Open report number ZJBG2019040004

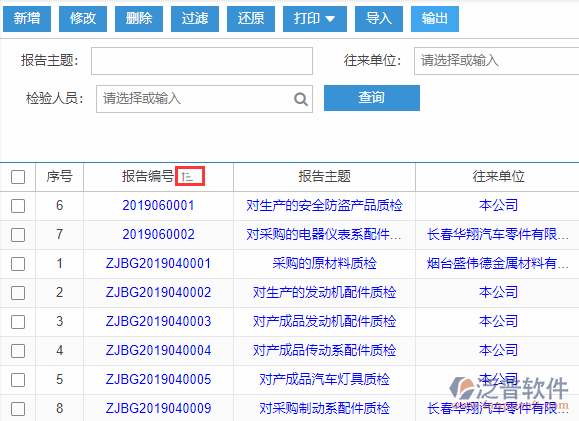158,350
